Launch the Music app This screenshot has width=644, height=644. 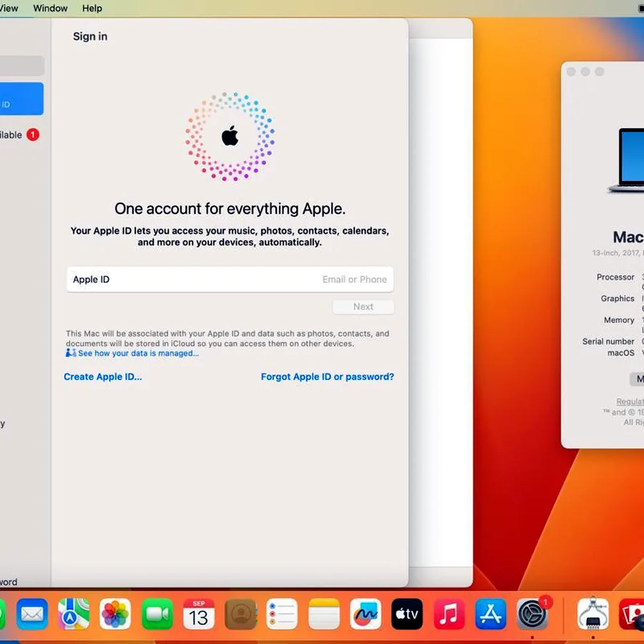pyautogui.click(x=449, y=615)
